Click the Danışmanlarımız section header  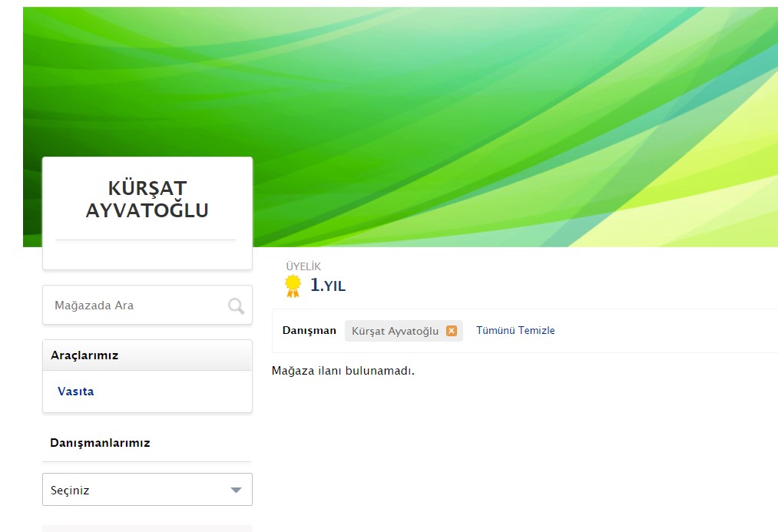click(x=101, y=443)
